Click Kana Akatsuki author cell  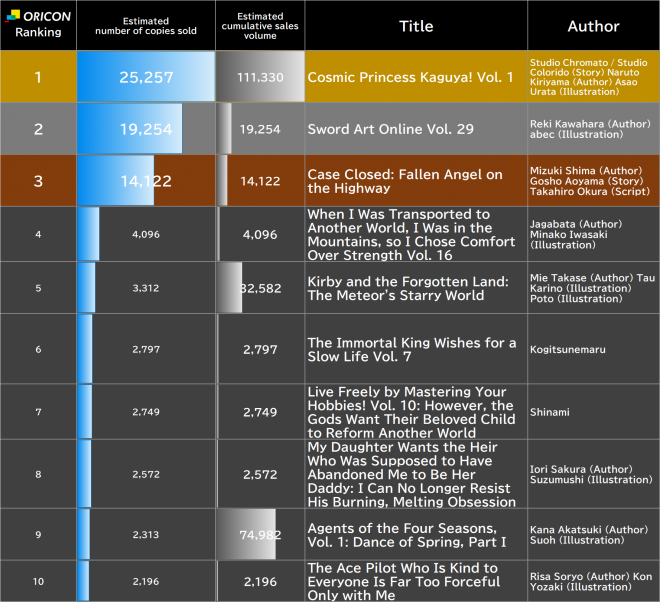(593, 534)
